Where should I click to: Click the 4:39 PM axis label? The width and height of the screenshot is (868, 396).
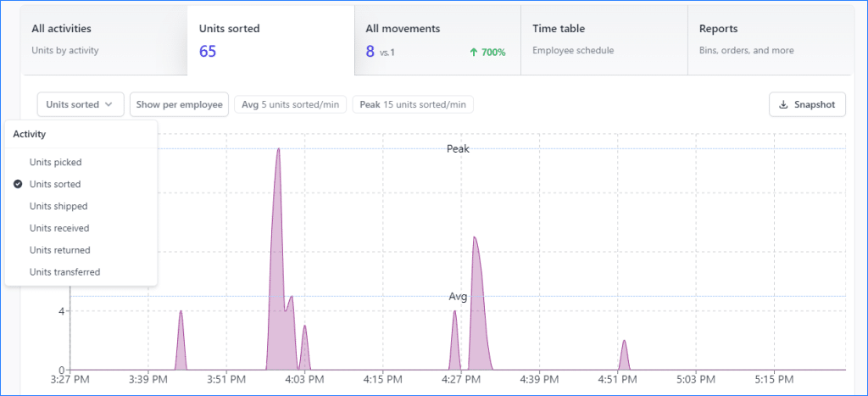[538, 380]
